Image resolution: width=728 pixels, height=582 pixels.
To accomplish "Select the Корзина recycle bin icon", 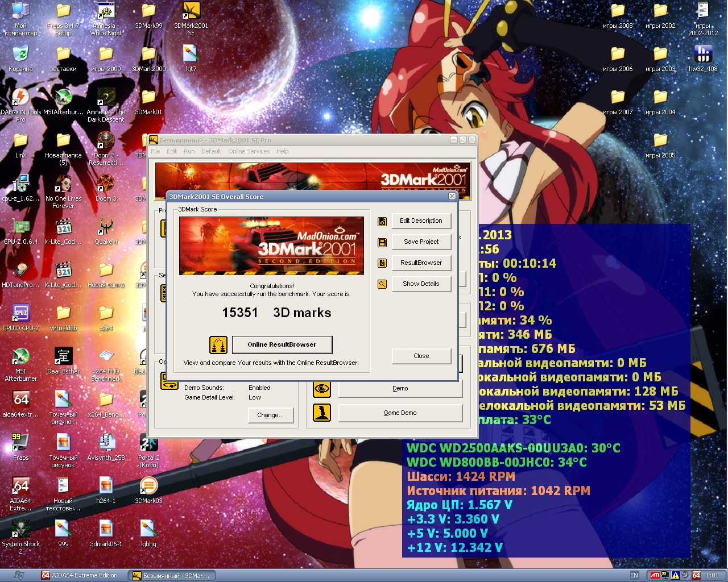I will tap(20, 59).
